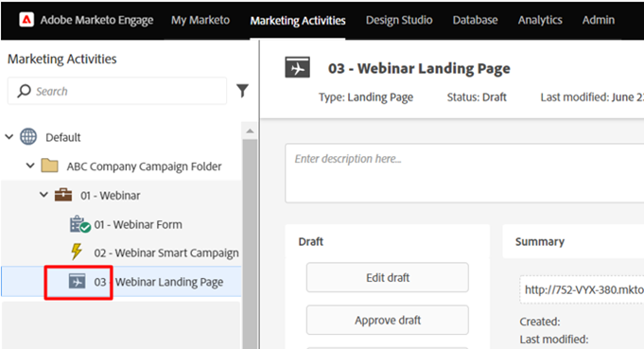Click the Smart Campaign lightning bolt icon

(77, 252)
